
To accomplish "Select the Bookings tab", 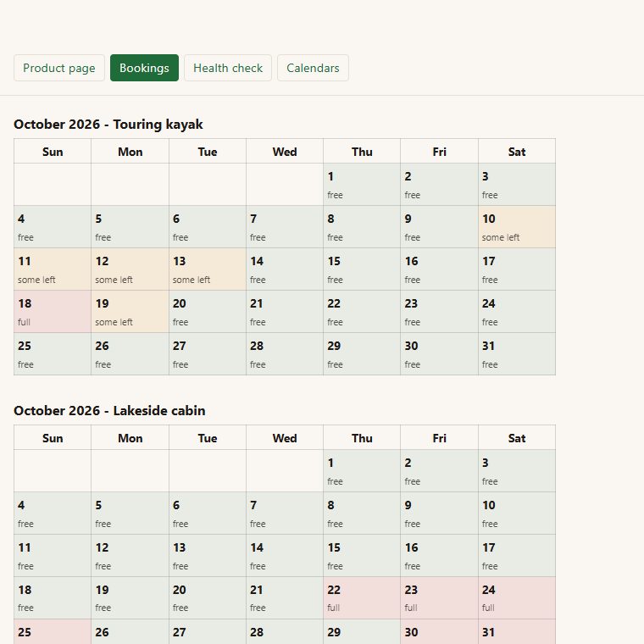I will tap(144, 68).
